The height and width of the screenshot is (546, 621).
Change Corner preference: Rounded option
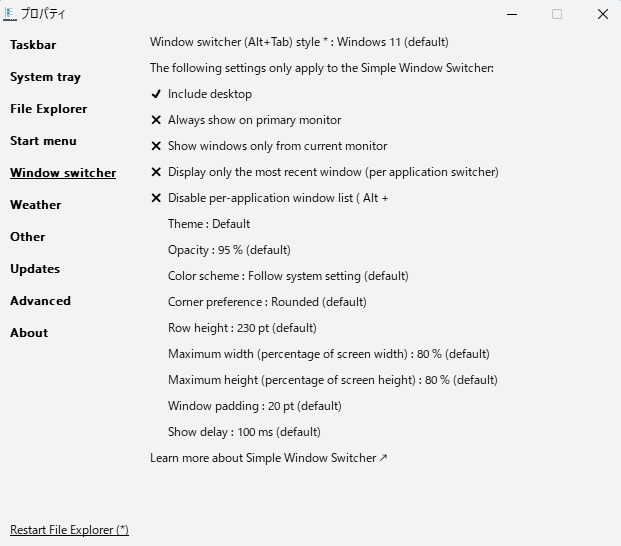point(267,302)
